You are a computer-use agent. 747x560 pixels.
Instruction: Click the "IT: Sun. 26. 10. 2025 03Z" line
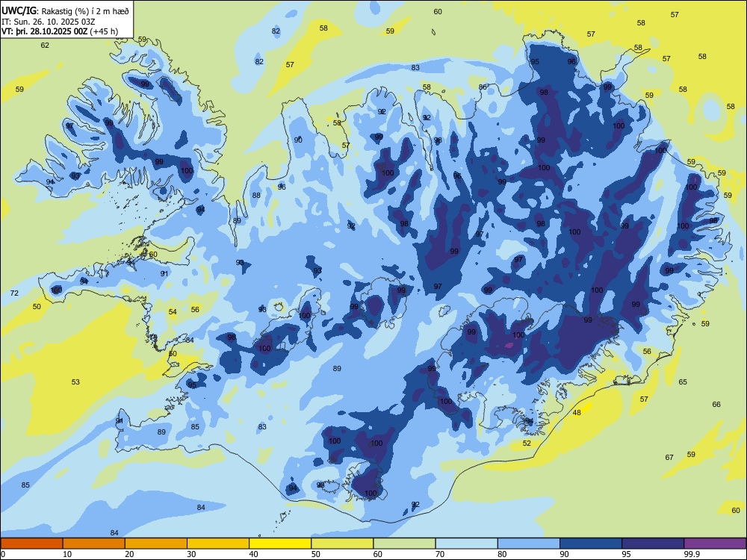[x=48, y=22]
